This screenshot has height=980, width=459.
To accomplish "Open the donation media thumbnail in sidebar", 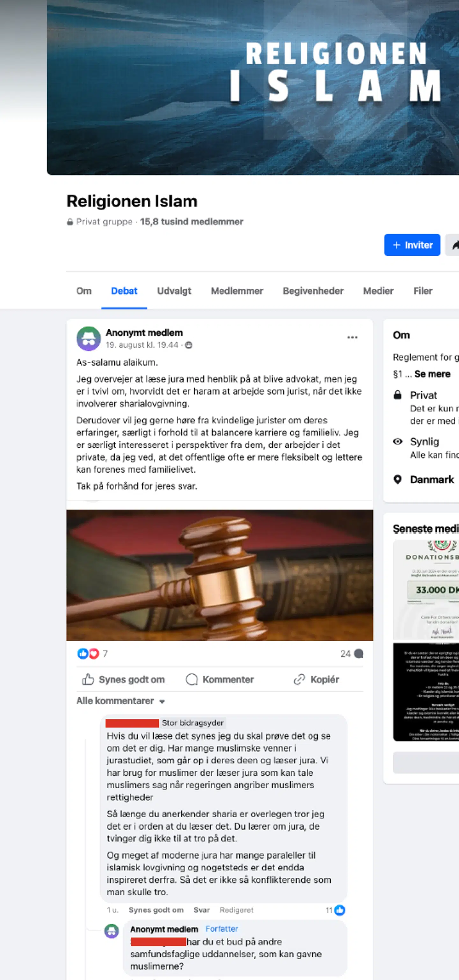I will click(426, 590).
